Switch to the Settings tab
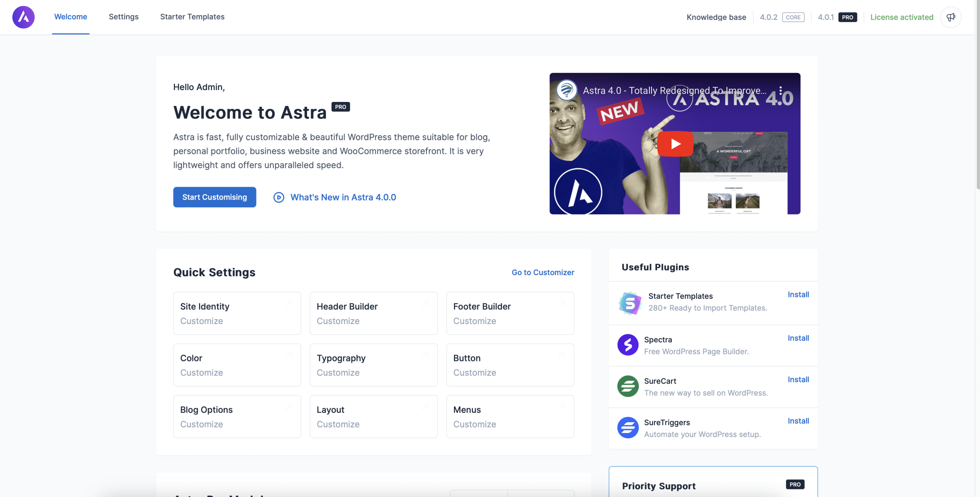 point(123,17)
